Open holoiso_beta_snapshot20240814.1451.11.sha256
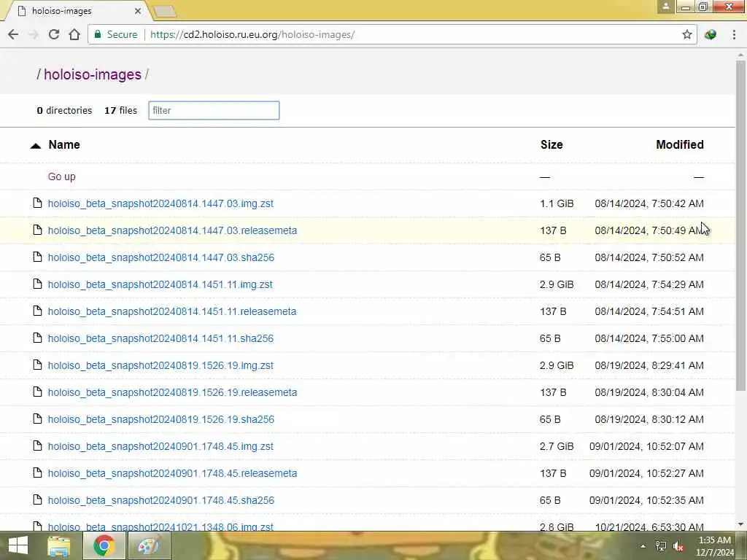This screenshot has width=747, height=560. tap(160, 338)
